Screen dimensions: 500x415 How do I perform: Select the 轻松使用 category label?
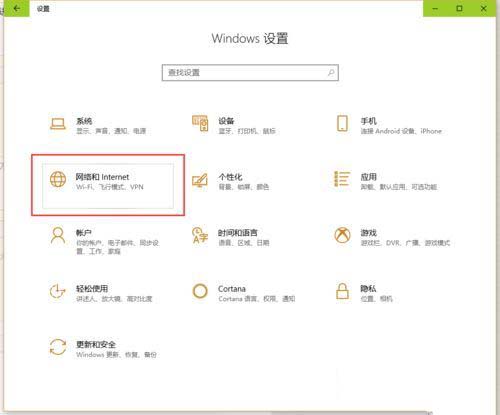tap(92, 289)
